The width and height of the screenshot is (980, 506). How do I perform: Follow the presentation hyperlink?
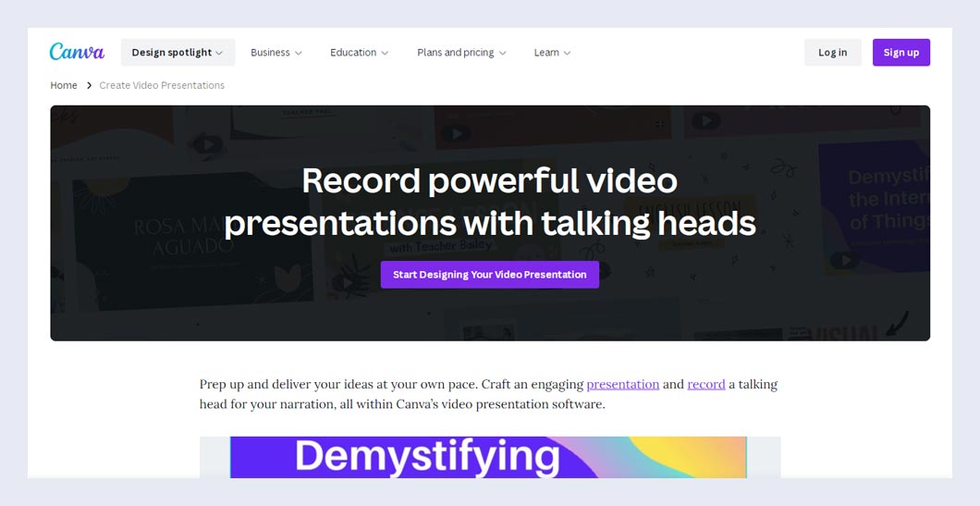pos(622,384)
